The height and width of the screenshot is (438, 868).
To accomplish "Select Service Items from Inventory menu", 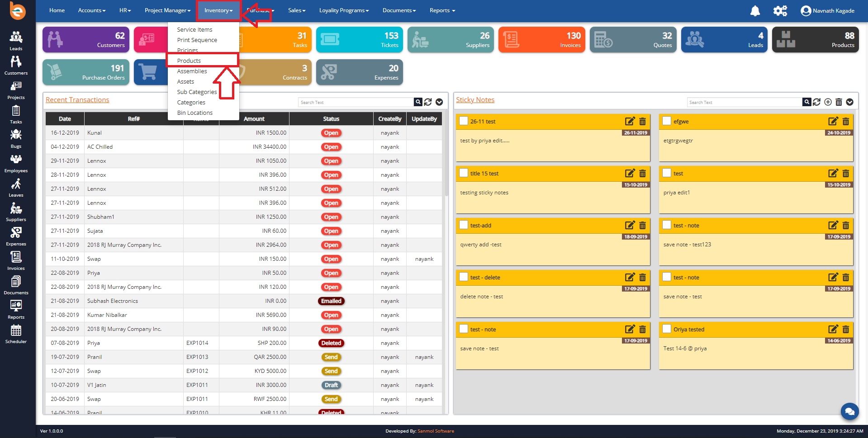I will (x=194, y=29).
